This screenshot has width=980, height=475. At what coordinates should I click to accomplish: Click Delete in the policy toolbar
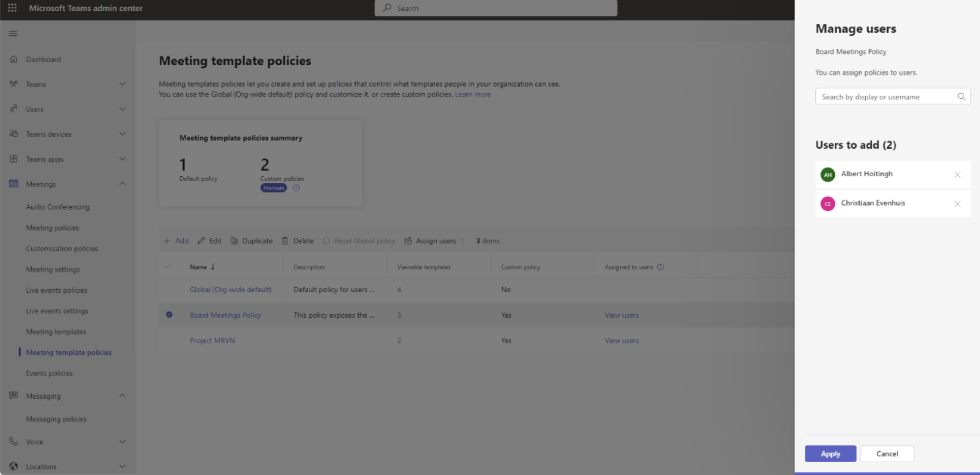point(298,241)
